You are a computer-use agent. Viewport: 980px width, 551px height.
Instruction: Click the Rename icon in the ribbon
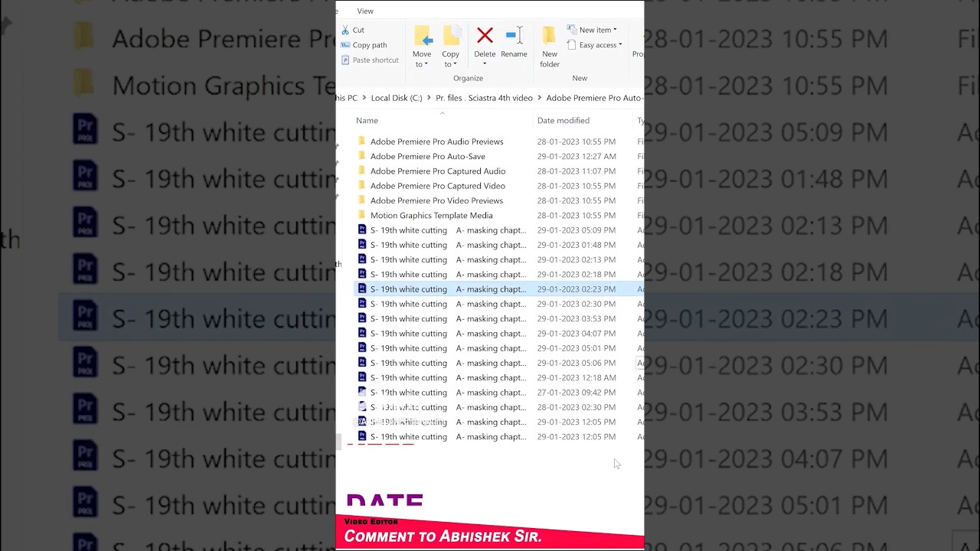click(514, 35)
